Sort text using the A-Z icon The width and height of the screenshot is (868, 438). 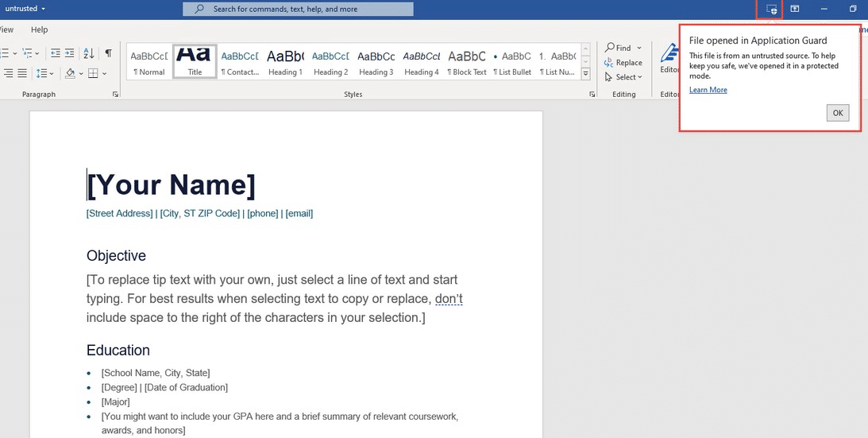pyautogui.click(x=89, y=53)
